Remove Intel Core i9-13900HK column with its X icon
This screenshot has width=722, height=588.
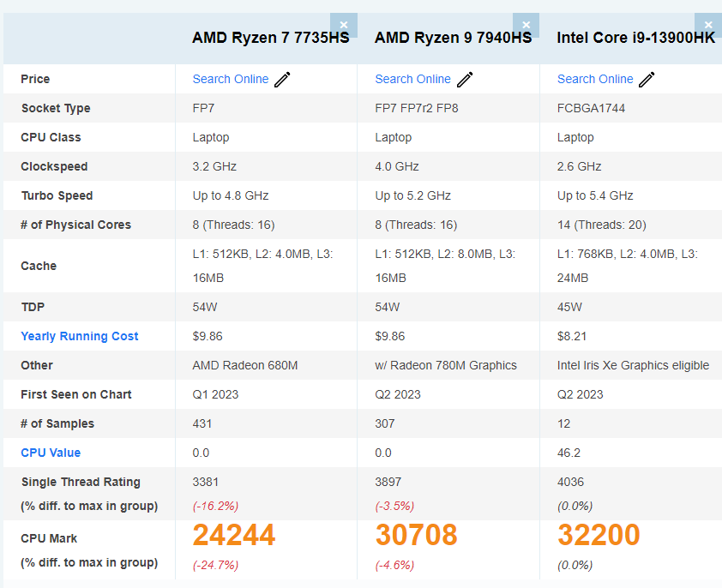(708, 25)
